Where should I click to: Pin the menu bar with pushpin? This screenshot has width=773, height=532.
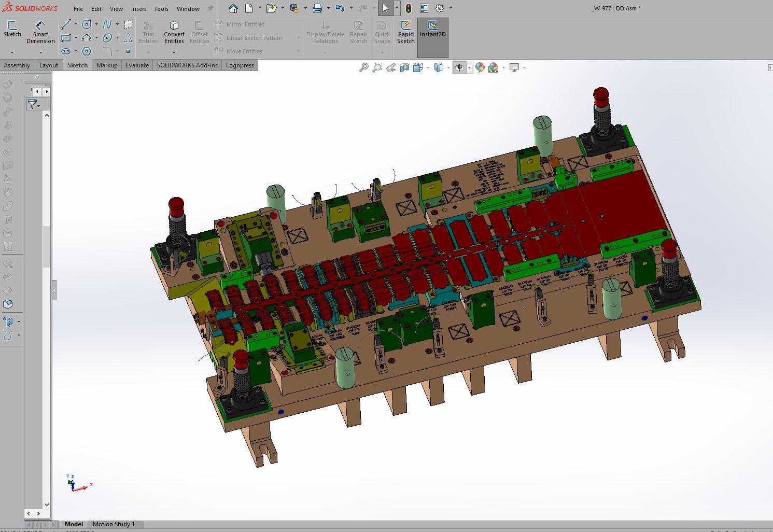point(210,8)
